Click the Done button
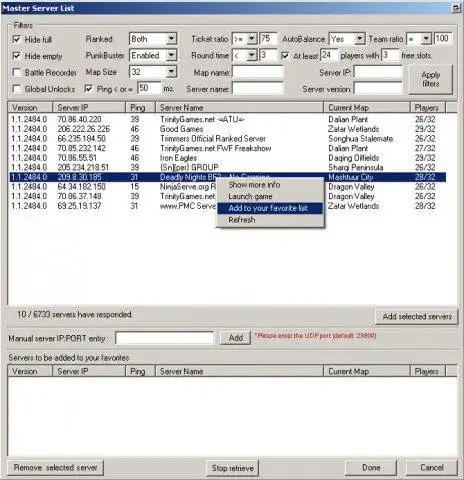The image size is (464, 480). pyautogui.click(x=371, y=468)
